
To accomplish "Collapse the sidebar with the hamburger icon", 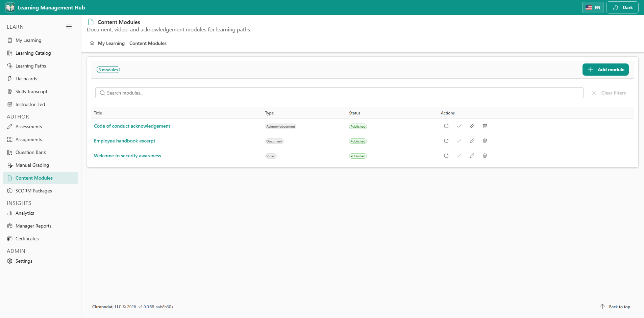I will 69,27.
